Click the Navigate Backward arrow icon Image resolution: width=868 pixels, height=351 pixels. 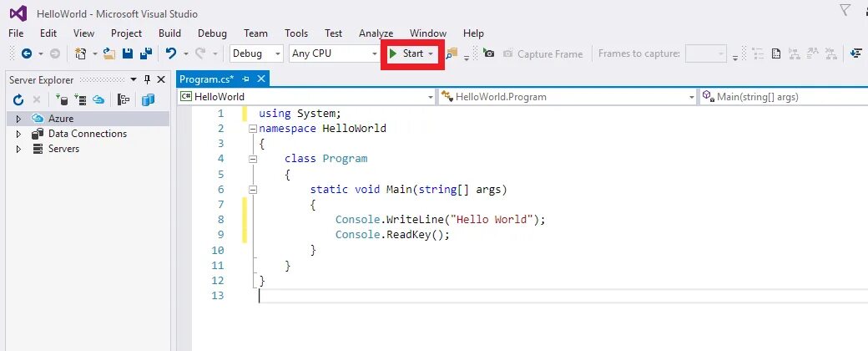pyautogui.click(x=26, y=53)
